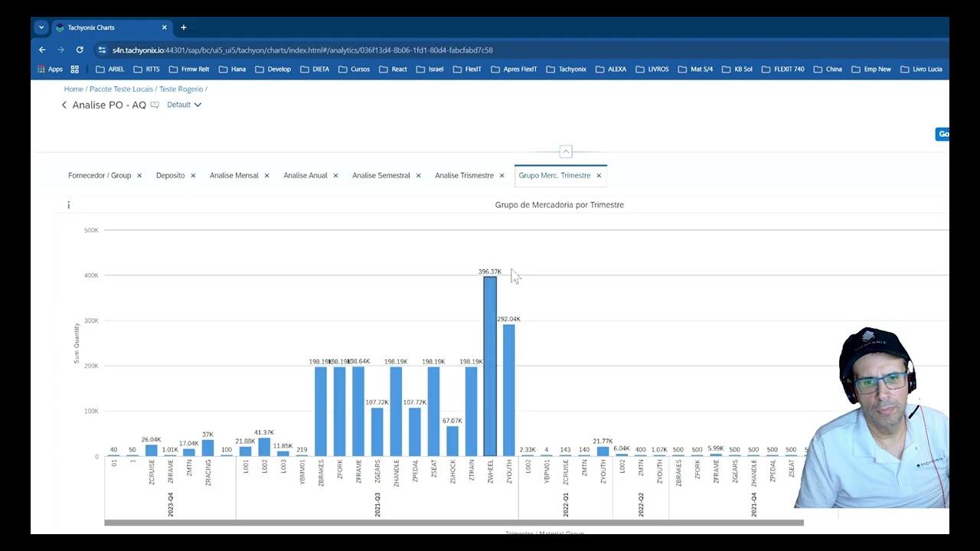The width and height of the screenshot is (980, 551).
Task: Open the Apres FlexIT bookmark folder
Action: click(514, 69)
